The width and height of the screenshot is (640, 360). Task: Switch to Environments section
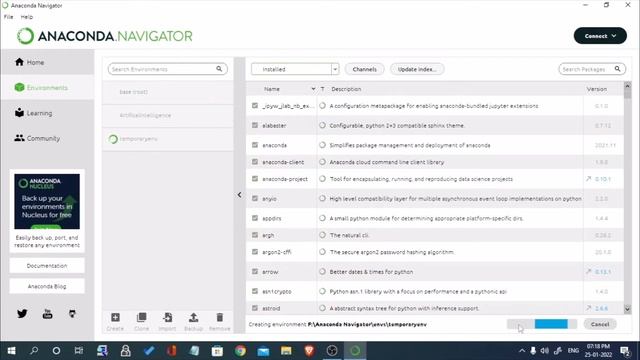pos(47,87)
